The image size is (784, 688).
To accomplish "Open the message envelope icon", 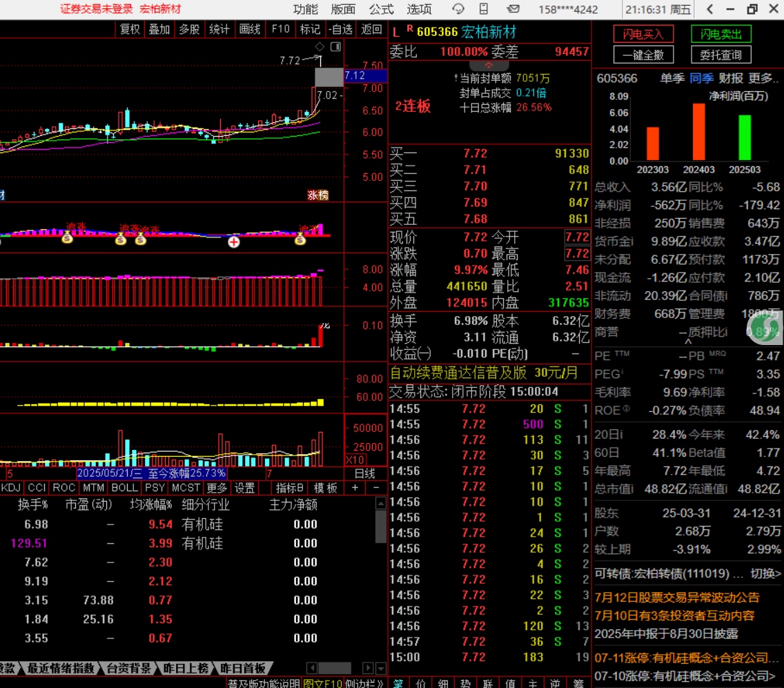I will [x=513, y=9].
